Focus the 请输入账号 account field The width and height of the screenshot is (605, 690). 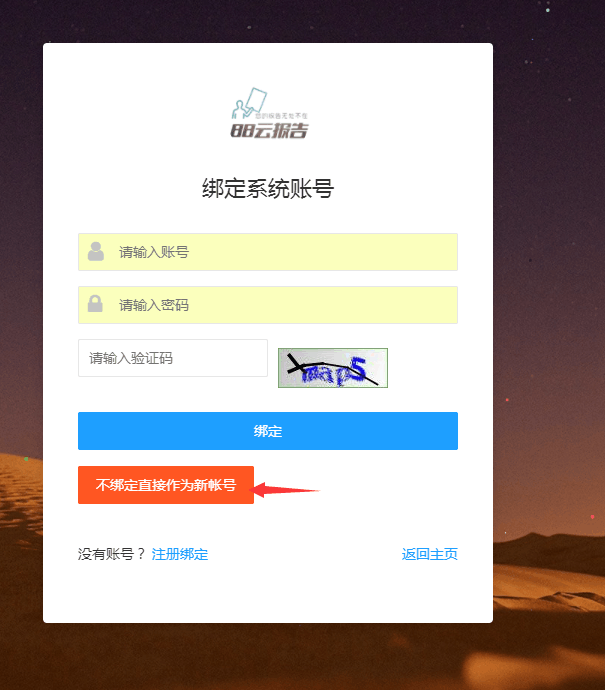pos(268,252)
